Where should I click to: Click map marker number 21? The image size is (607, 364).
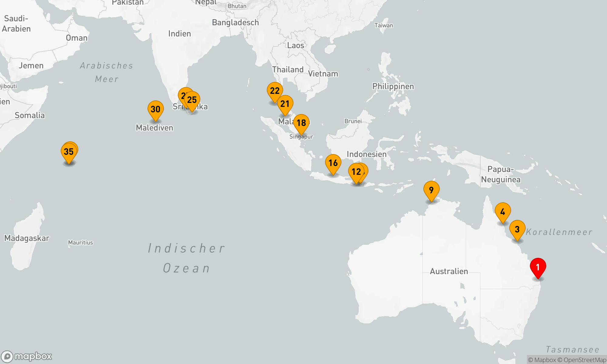click(285, 104)
